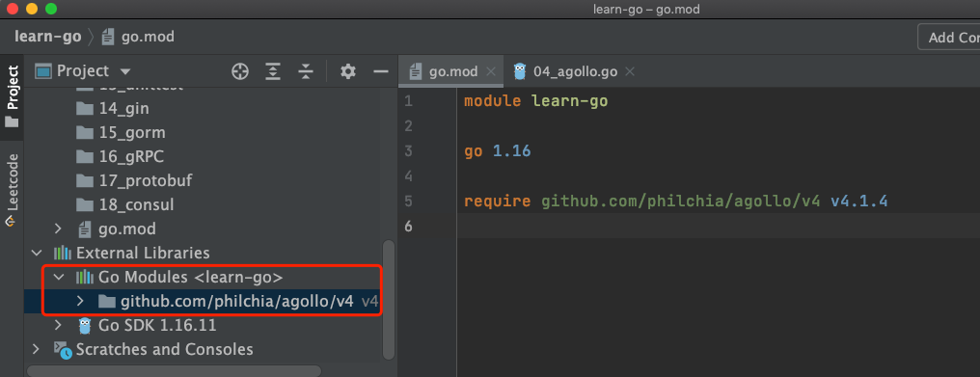This screenshot has height=377, width=980.
Task: Click the External Libraries bars icon
Action: 62,254
